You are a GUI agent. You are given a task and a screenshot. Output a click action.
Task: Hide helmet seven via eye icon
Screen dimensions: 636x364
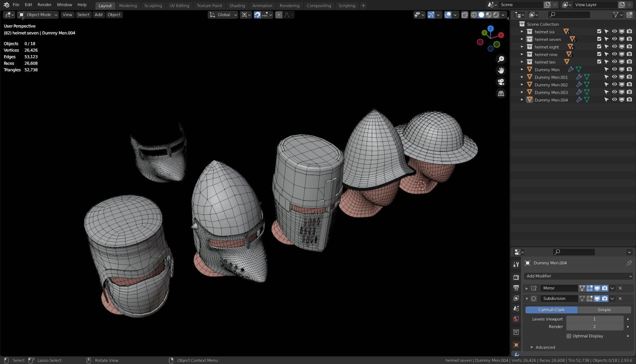[x=614, y=39]
